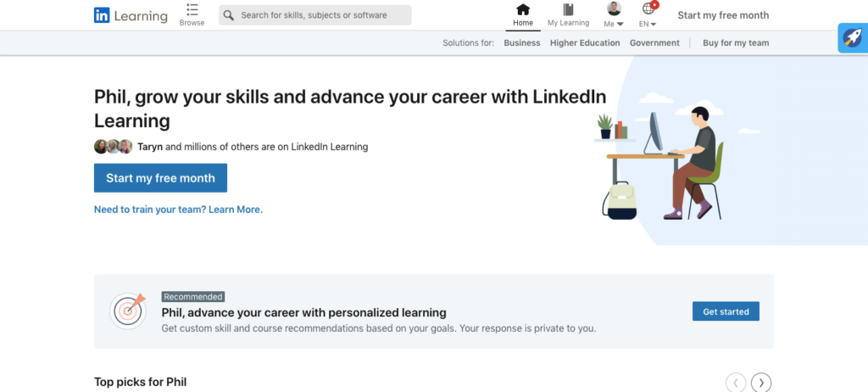Click the search magnifier icon
This screenshot has width=868, height=392.
[x=228, y=15]
